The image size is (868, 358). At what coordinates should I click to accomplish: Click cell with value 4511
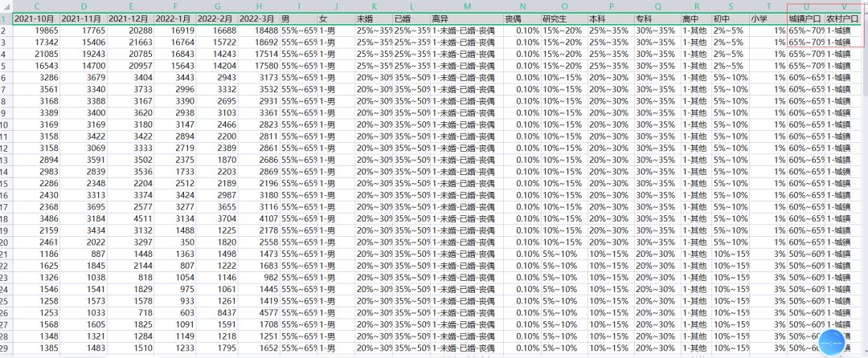(131, 218)
